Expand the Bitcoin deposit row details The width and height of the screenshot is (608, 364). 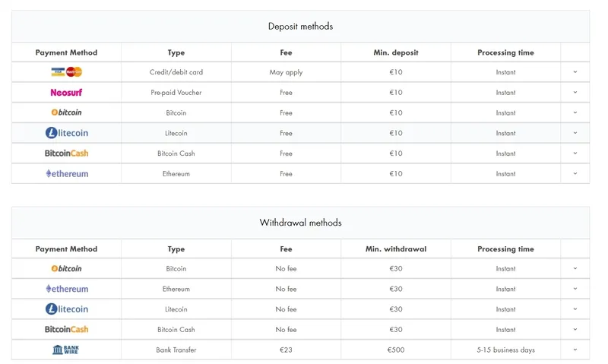click(x=575, y=112)
